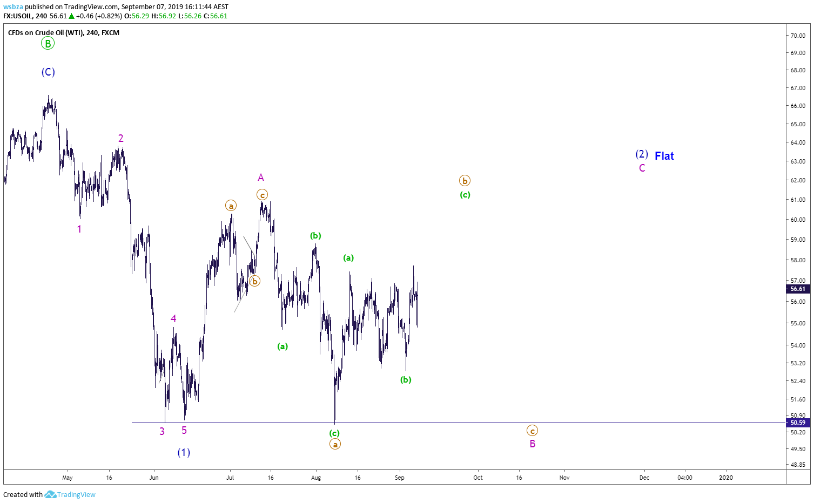Click the 2020 time axis label
The height and width of the screenshot is (504, 814).
pos(726,478)
